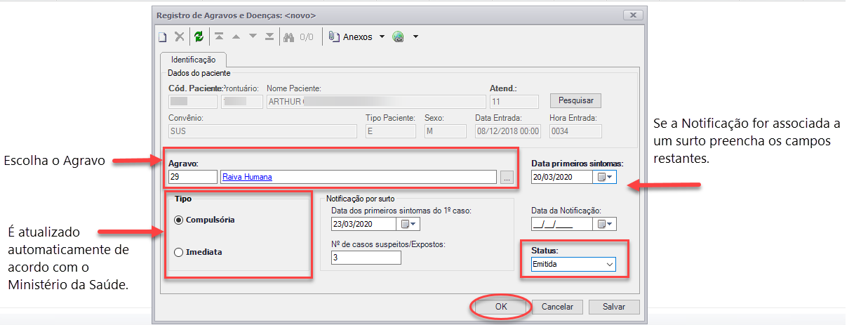Expand dropdown arrow beside globe icon
Screen dimensions: 868x325
pos(415,37)
